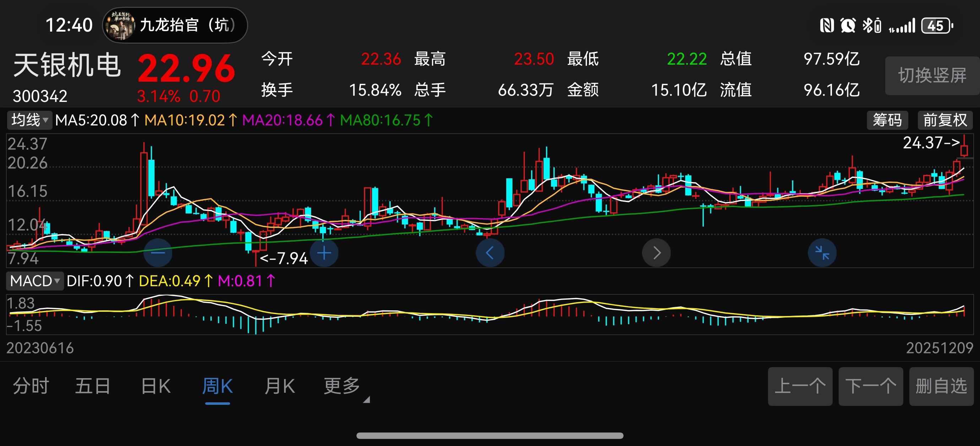Open the 均线 indicator dropdown
The height and width of the screenshot is (446, 980).
tap(29, 120)
